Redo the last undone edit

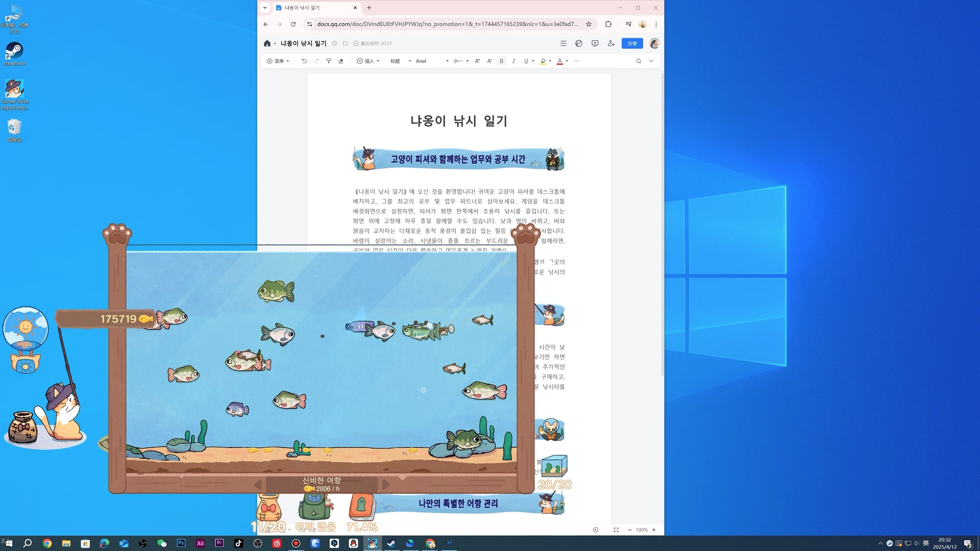pos(316,61)
